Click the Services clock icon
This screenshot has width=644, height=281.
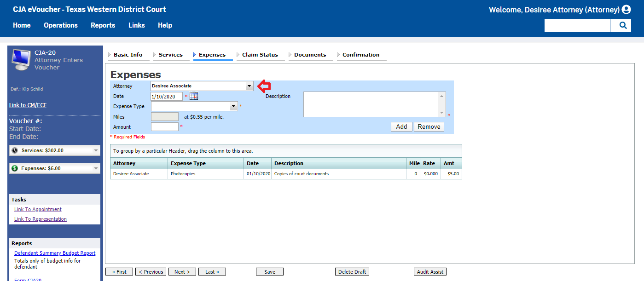(15, 150)
